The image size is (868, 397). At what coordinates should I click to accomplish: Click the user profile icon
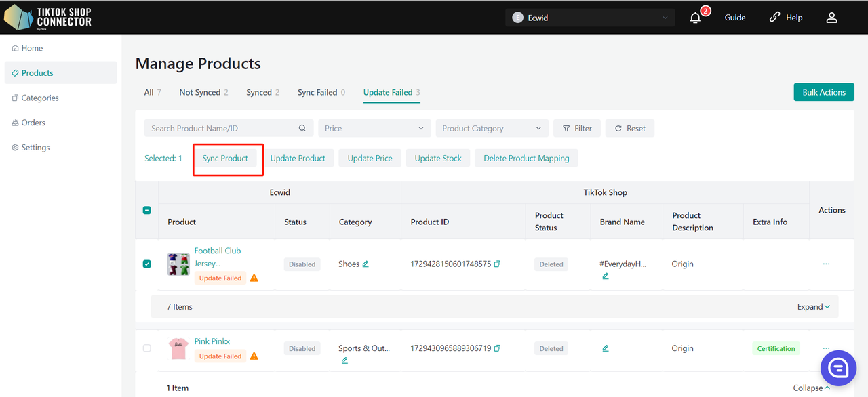click(831, 18)
